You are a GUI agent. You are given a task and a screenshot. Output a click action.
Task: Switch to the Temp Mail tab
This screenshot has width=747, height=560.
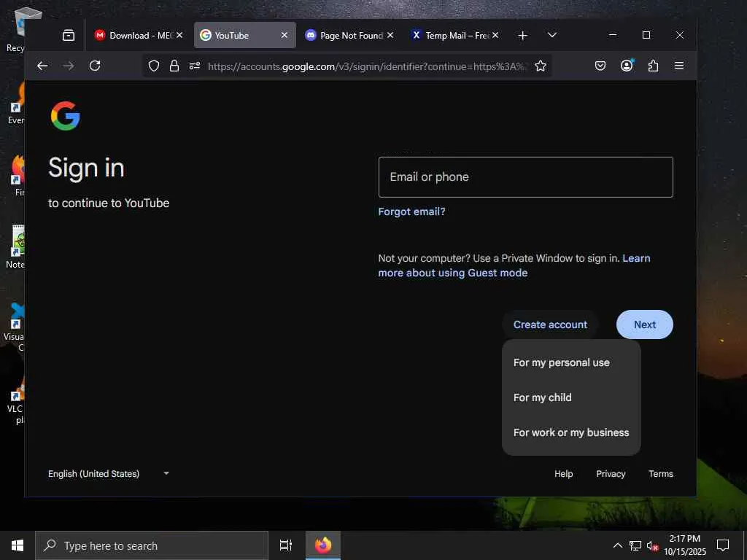pyautogui.click(x=456, y=35)
